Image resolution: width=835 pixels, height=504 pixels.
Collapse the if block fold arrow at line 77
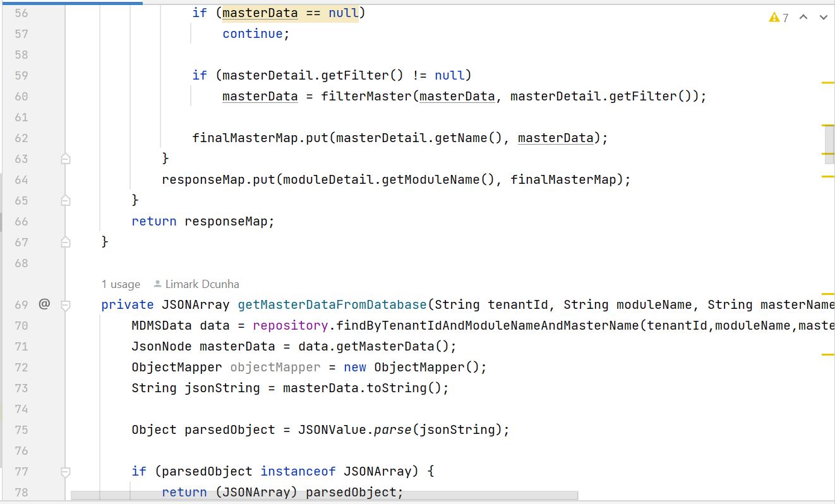coord(65,471)
